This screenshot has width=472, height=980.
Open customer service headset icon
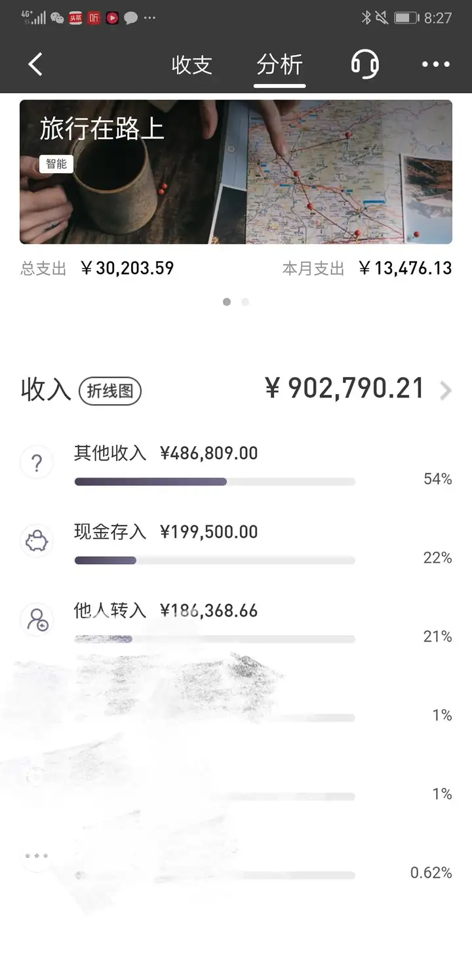click(x=364, y=64)
